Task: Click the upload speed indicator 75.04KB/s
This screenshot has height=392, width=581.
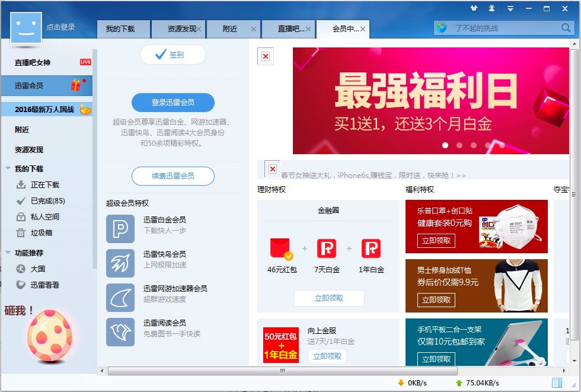Action: (x=478, y=383)
